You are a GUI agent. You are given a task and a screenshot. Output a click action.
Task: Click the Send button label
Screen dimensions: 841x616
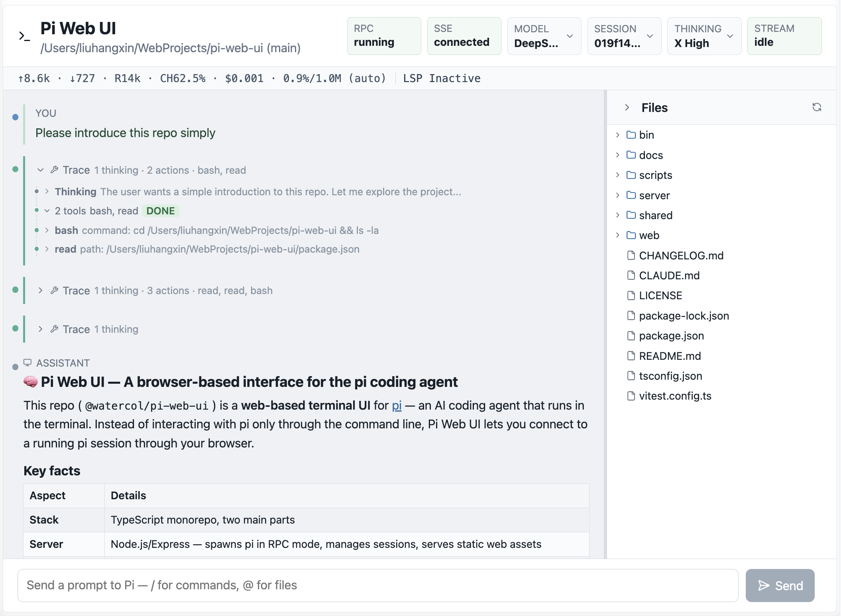789,586
